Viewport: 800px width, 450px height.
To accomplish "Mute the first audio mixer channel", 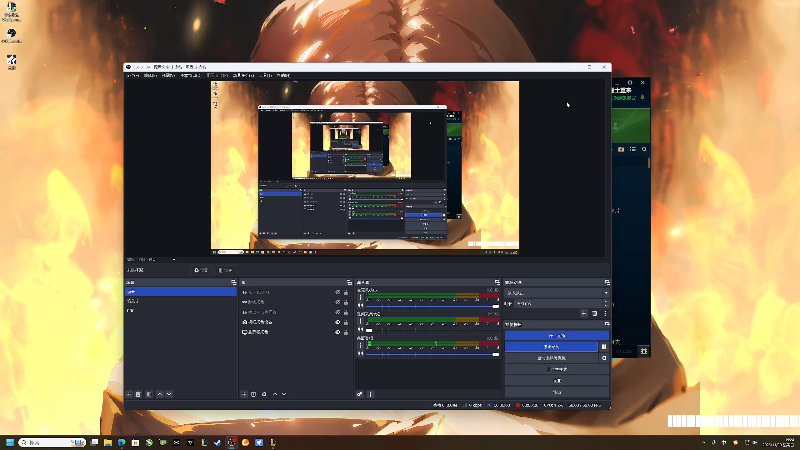I will point(361,306).
